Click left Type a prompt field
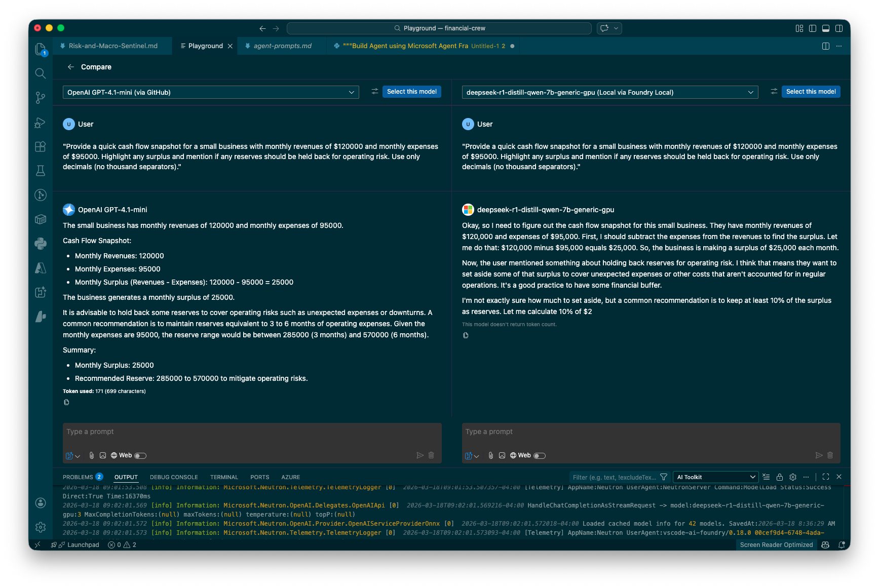 (x=252, y=432)
